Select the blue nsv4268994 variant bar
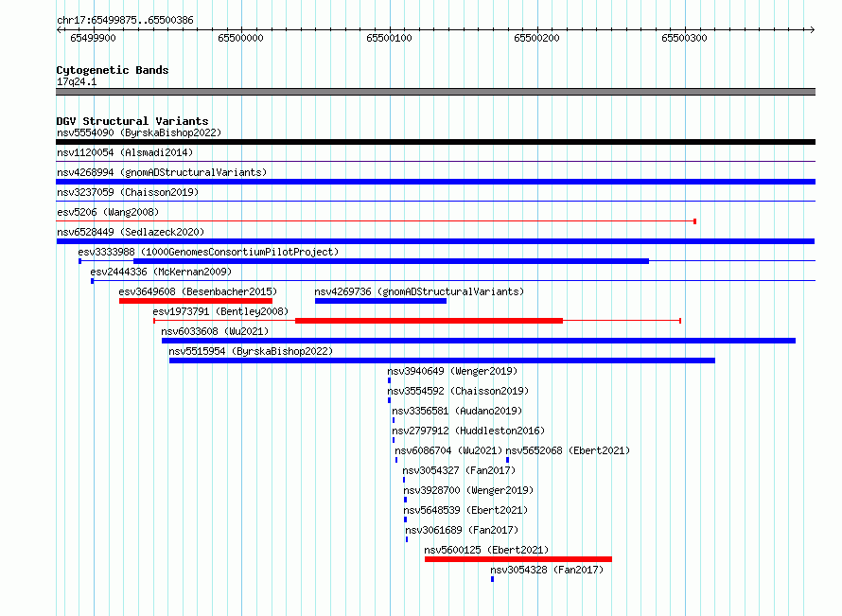Viewport: 842px width, 616px height. 435,182
